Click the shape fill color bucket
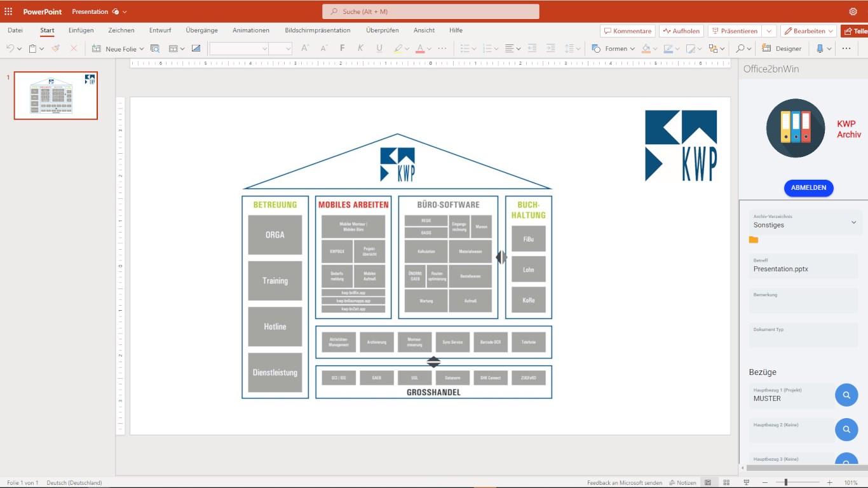This screenshot has width=868, height=488. [646, 48]
